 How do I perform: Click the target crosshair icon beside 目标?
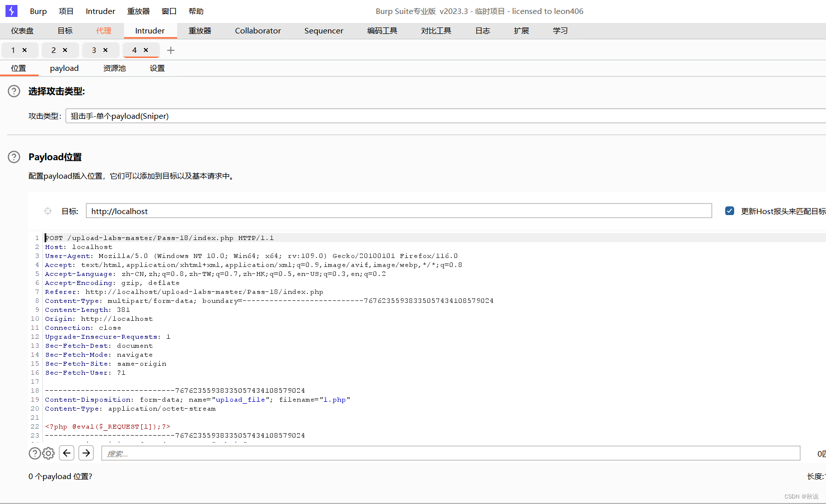coord(48,211)
